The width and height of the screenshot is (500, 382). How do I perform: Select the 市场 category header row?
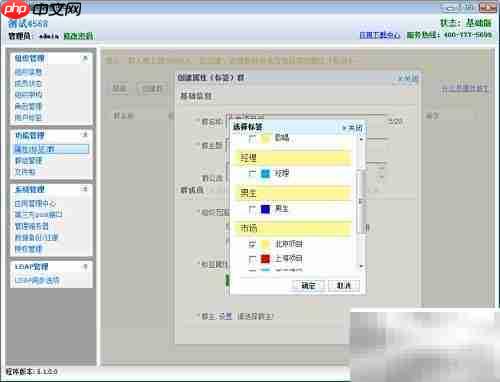coord(293,228)
